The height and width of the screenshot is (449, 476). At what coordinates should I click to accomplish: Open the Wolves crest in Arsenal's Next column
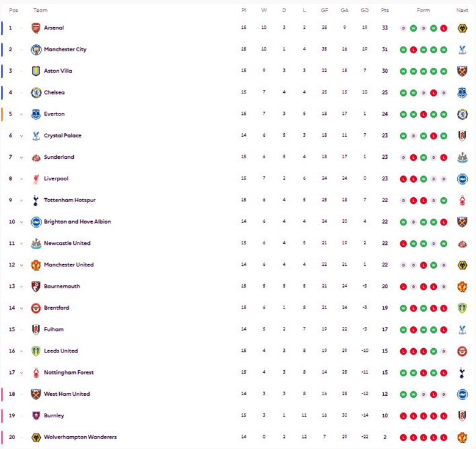click(x=463, y=28)
